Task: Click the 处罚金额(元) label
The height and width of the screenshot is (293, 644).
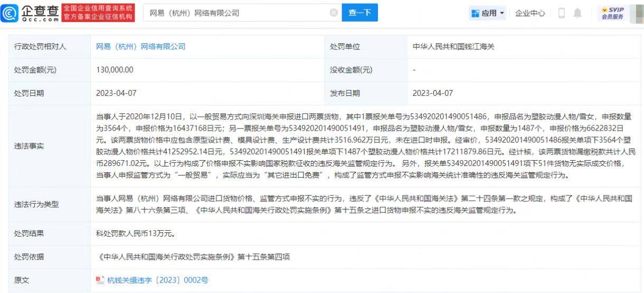Action: [x=35, y=70]
